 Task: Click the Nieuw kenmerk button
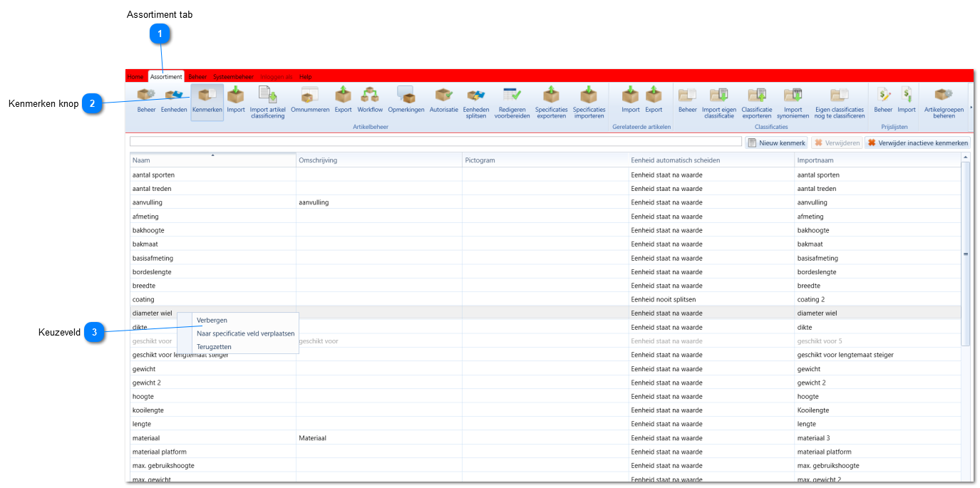(777, 142)
